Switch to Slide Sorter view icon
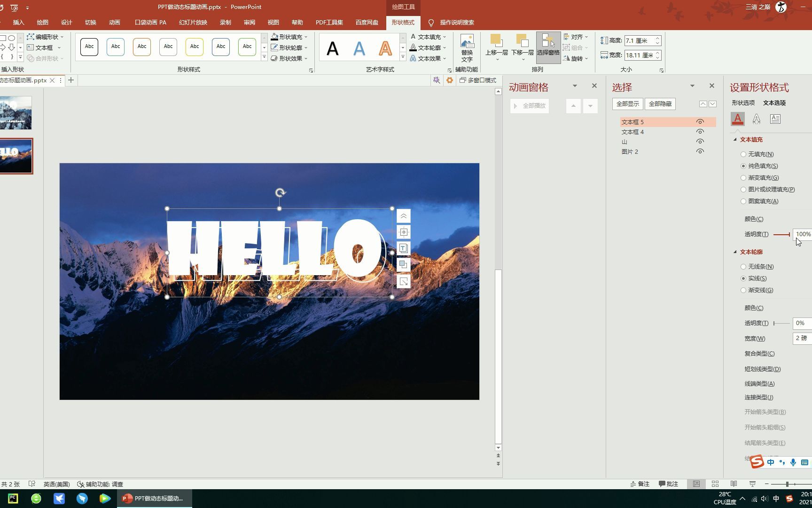The width and height of the screenshot is (812, 508). 715,484
